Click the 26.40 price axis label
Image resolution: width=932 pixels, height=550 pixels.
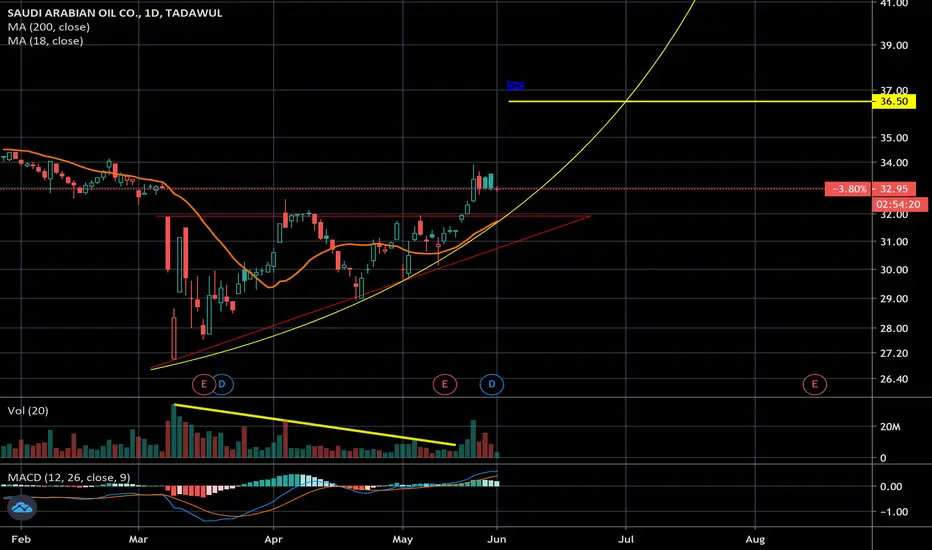[894, 379]
